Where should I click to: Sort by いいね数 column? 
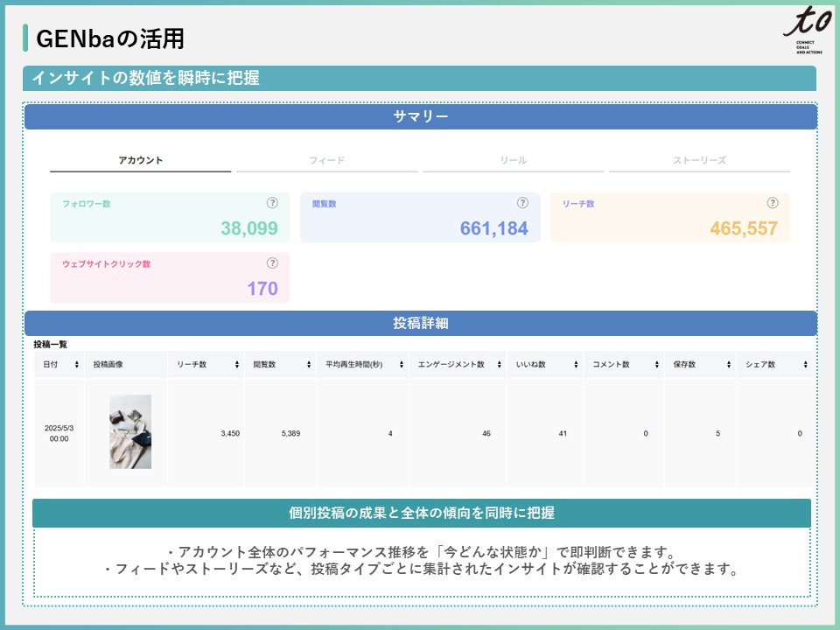[577, 365]
